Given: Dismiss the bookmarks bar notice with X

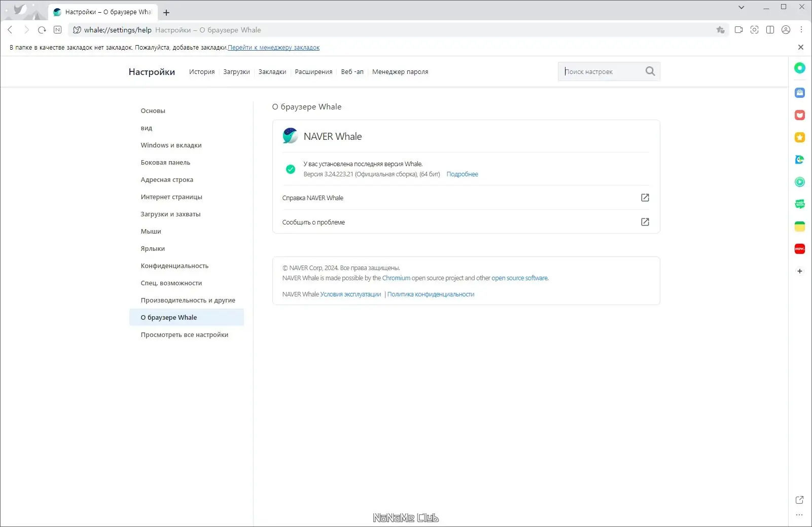Looking at the screenshot, I should click(801, 47).
